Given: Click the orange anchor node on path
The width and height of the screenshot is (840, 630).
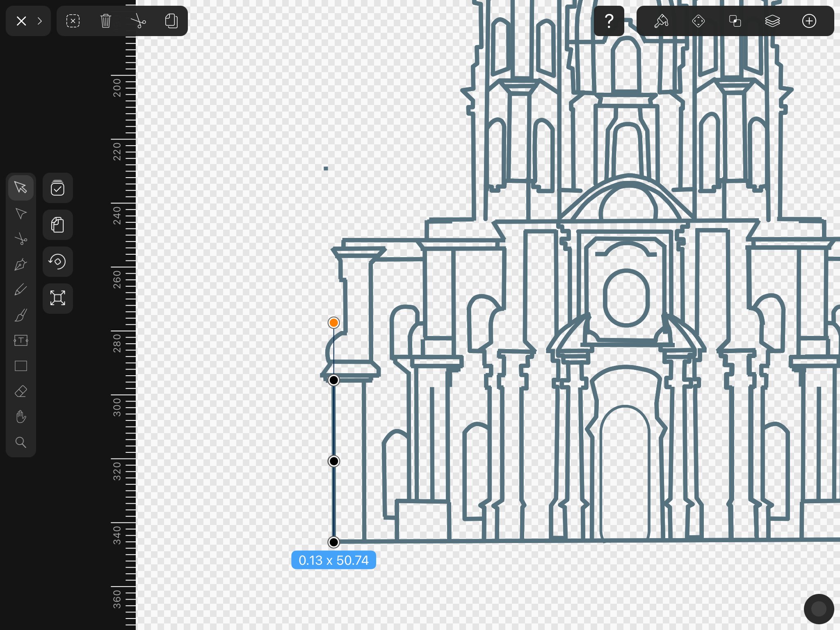Looking at the screenshot, I should click(333, 323).
